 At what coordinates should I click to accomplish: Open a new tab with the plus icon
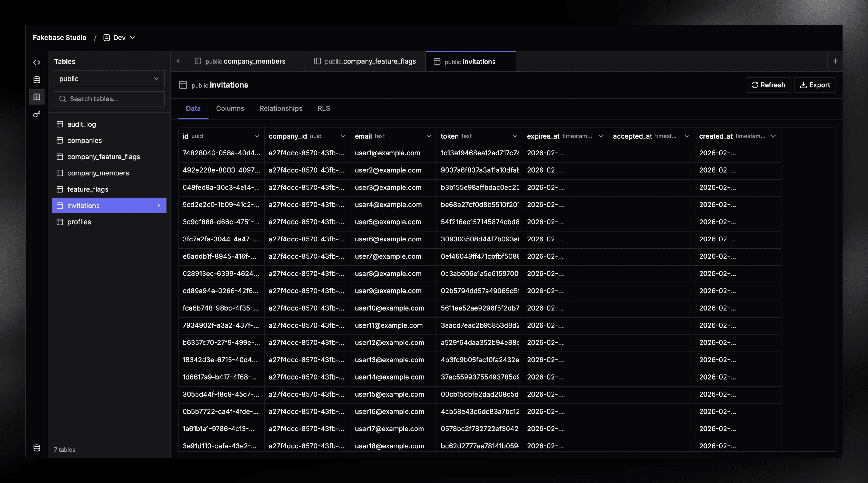coord(836,61)
